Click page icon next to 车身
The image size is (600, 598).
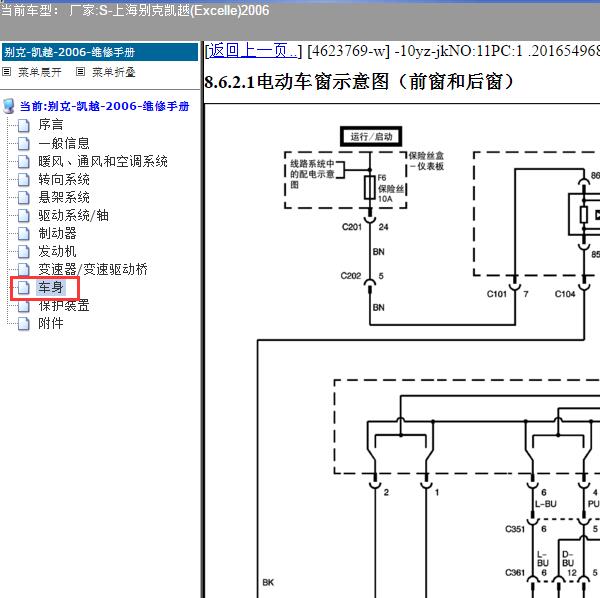(x=24, y=288)
